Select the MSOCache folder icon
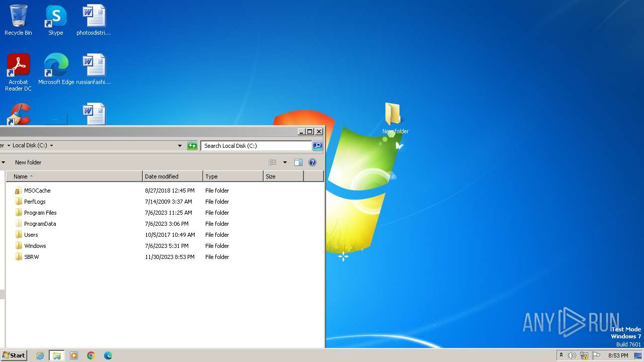 click(x=19, y=191)
